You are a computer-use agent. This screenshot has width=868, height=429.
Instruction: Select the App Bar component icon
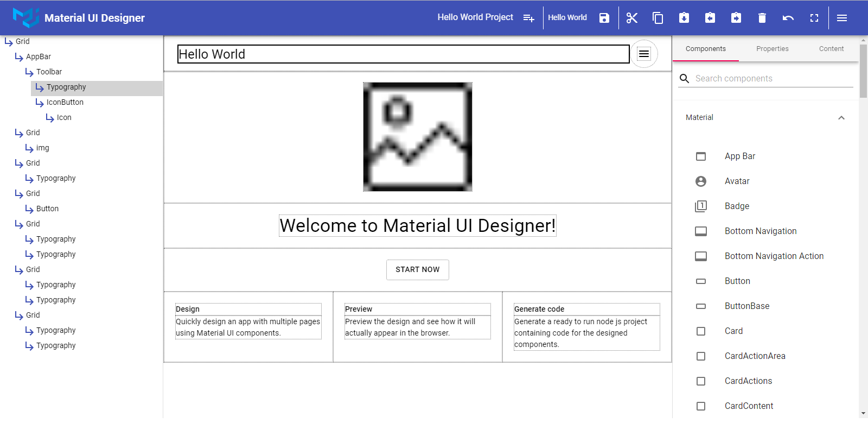click(701, 156)
